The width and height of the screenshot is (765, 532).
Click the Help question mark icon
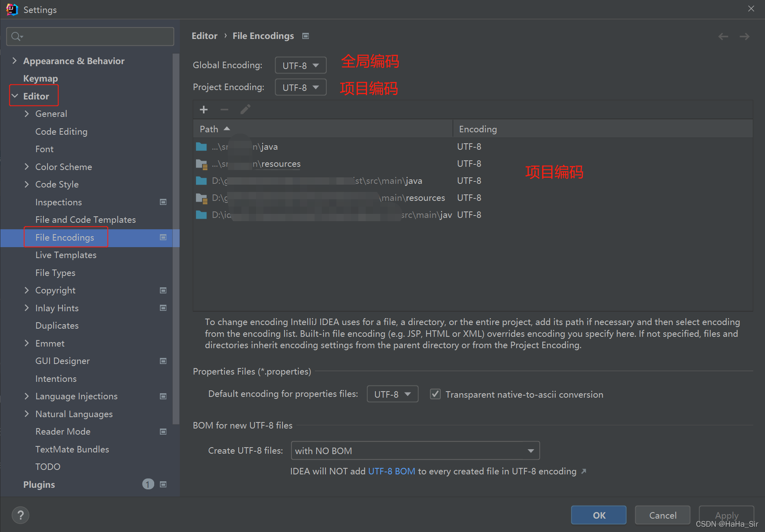pos(20,515)
